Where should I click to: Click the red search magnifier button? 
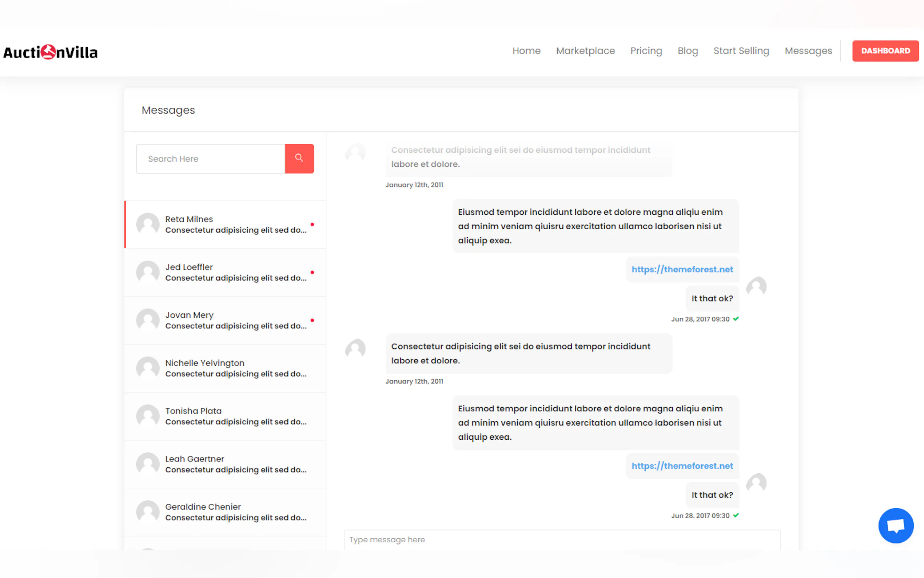(x=299, y=158)
